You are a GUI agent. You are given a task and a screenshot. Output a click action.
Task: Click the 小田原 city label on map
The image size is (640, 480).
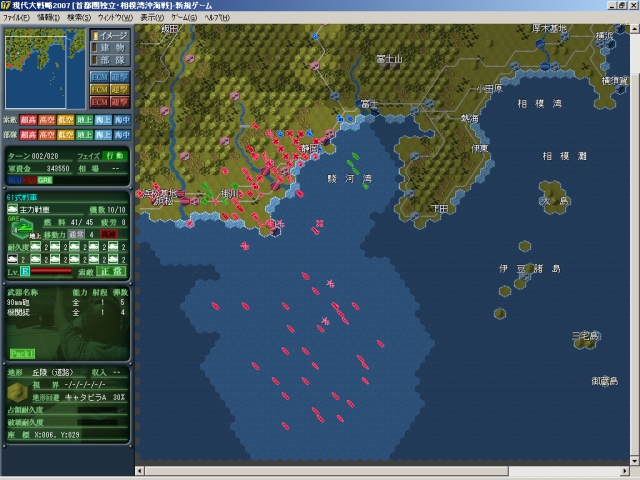489,89
